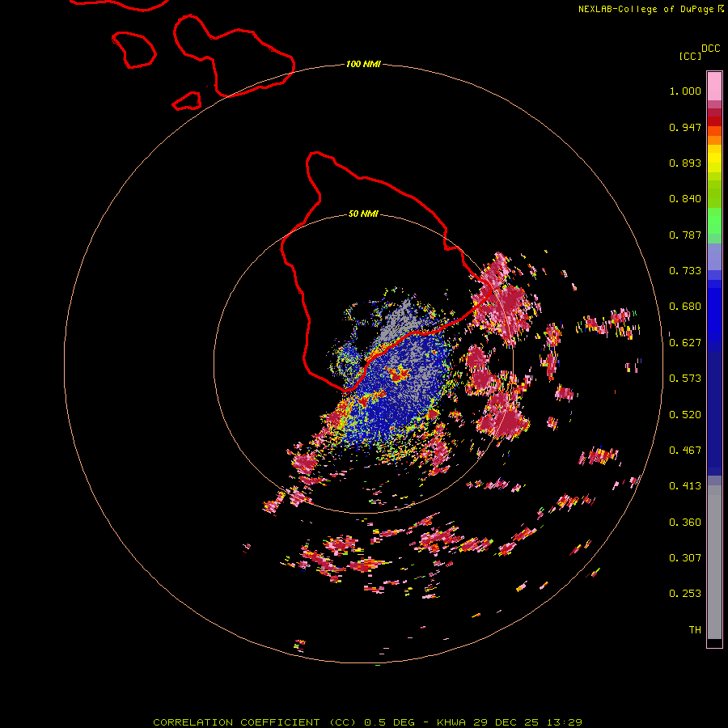Viewport: 728px width, 728px height.
Task: Click the 0.840 scale value
Action: pos(685,199)
